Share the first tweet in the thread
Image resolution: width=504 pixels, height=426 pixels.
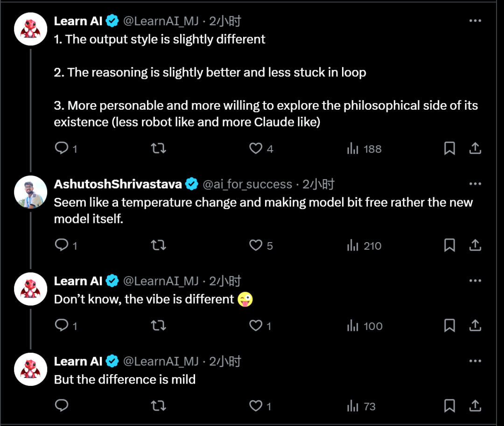point(475,148)
